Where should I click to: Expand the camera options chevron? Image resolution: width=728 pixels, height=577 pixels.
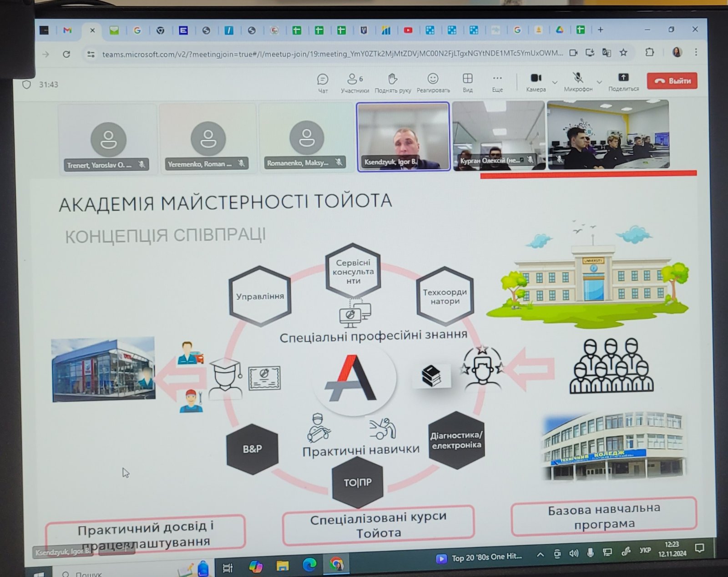555,82
